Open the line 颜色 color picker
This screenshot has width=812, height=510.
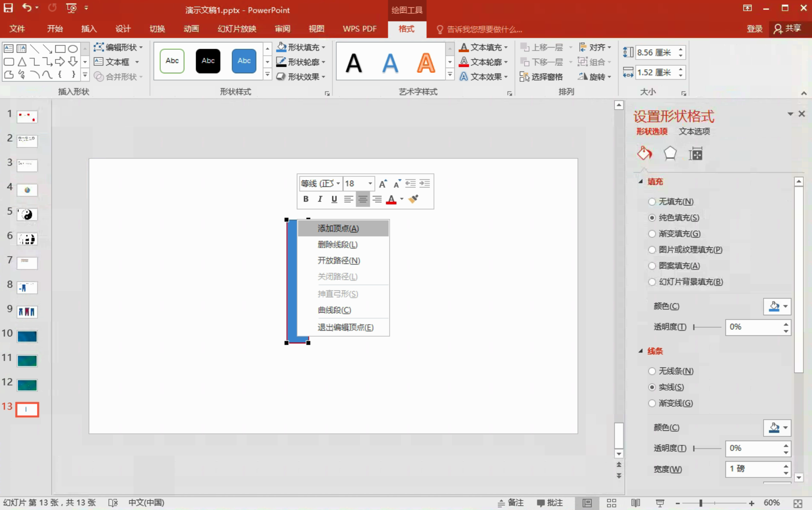coord(777,427)
